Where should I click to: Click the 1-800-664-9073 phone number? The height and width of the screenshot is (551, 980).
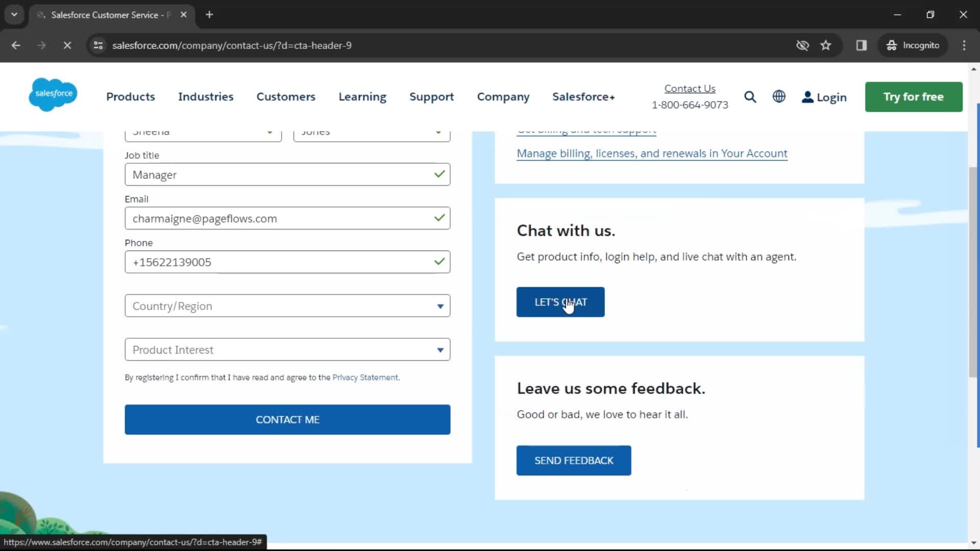[690, 105]
